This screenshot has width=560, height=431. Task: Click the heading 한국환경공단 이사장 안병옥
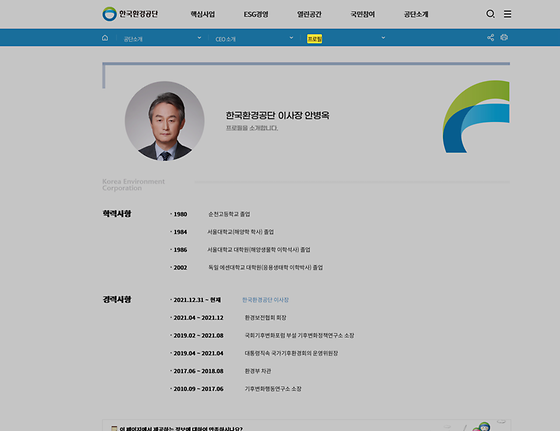[x=278, y=115]
